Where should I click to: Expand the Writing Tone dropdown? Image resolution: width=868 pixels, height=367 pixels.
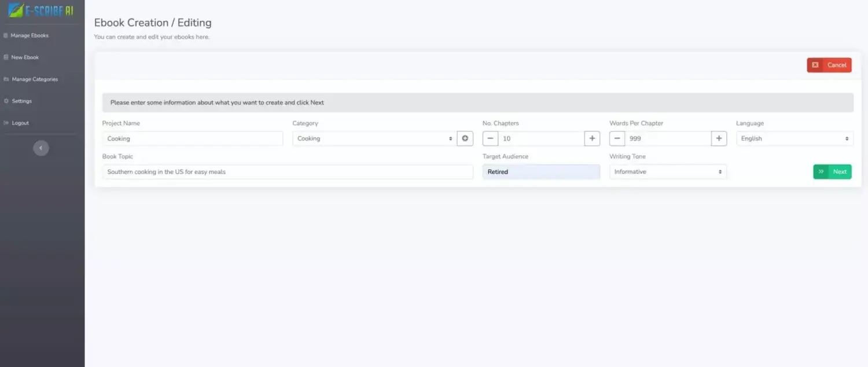click(667, 172)
